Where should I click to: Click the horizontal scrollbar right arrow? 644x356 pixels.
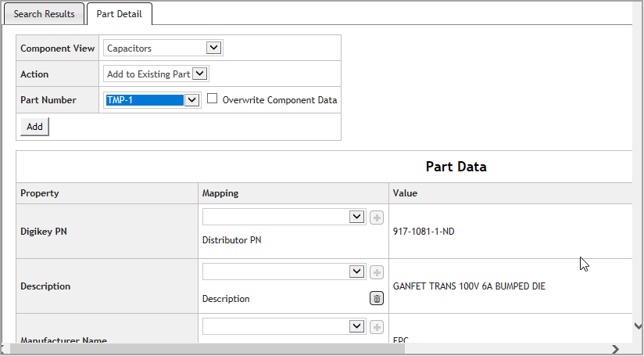615,349
